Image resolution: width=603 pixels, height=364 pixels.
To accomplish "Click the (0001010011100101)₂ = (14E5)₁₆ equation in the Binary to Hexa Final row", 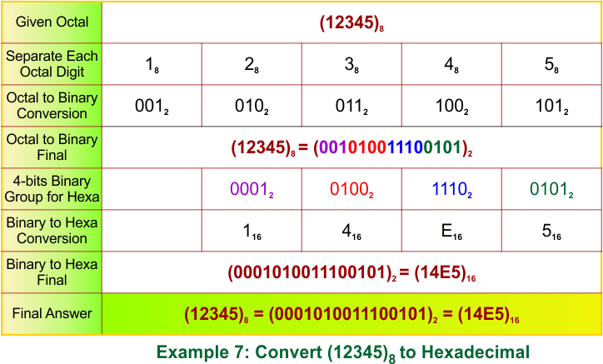I will (351, 273).
